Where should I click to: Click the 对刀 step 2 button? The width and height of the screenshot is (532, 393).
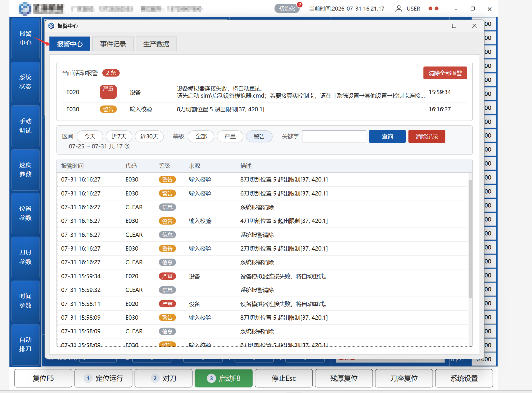pos(163,378)
